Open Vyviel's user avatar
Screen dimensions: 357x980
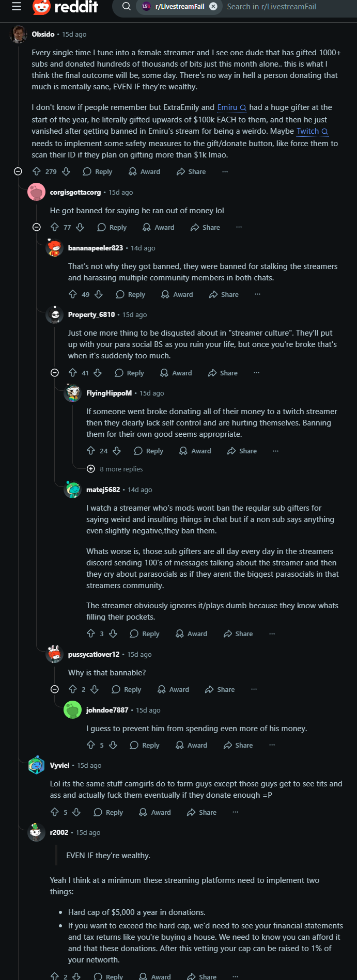click(36, 765)
